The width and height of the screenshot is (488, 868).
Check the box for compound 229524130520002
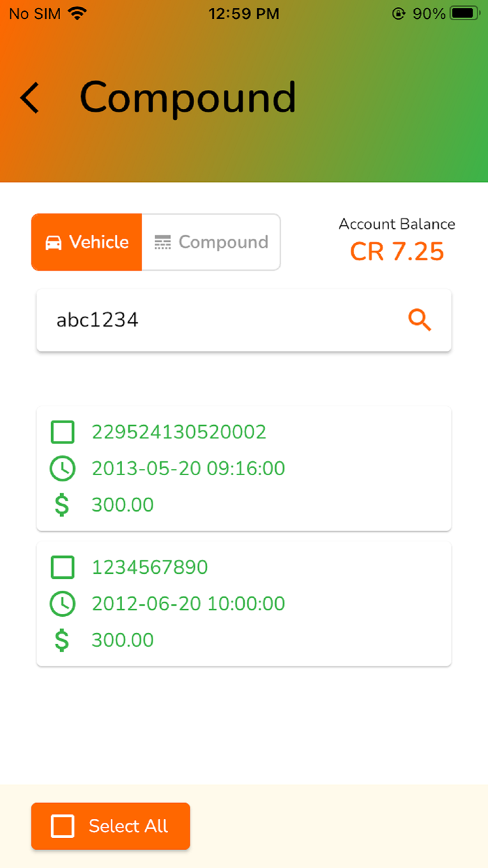click(62, 432)
